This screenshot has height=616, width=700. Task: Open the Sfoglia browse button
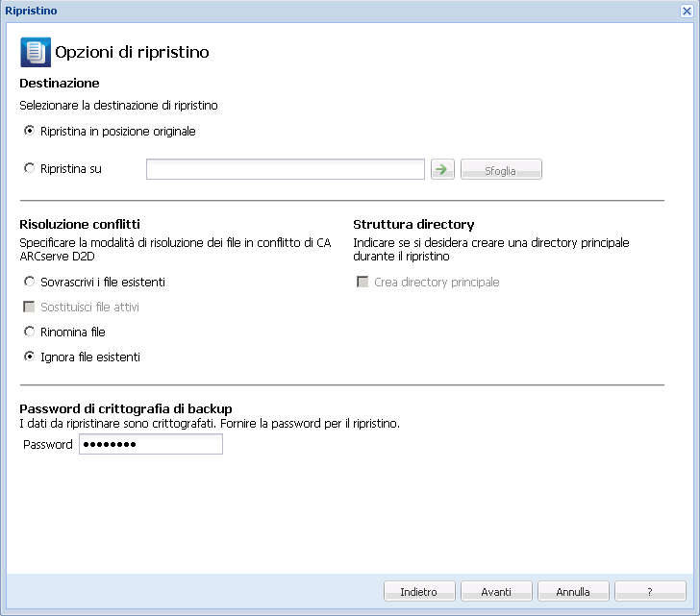tap(501, 169)
